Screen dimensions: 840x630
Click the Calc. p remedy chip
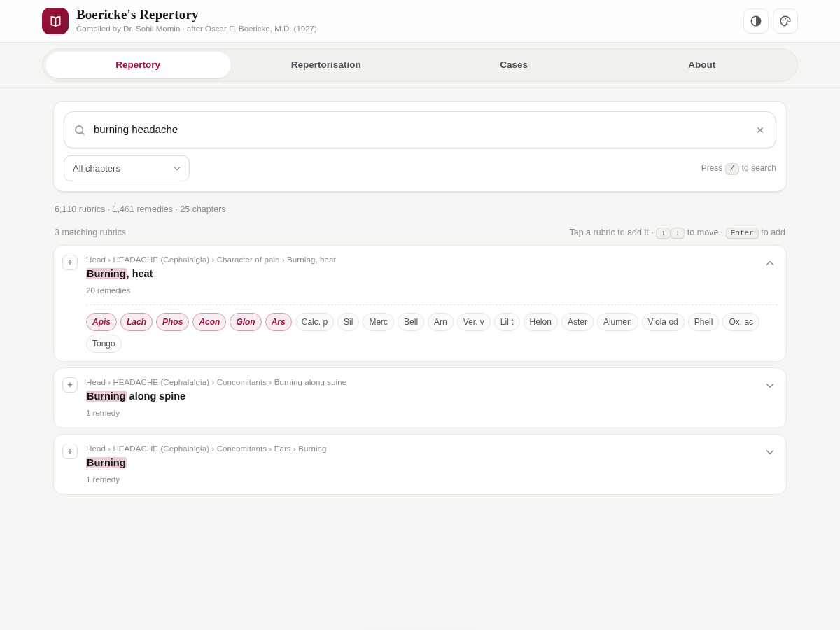(x=314, y=322)
